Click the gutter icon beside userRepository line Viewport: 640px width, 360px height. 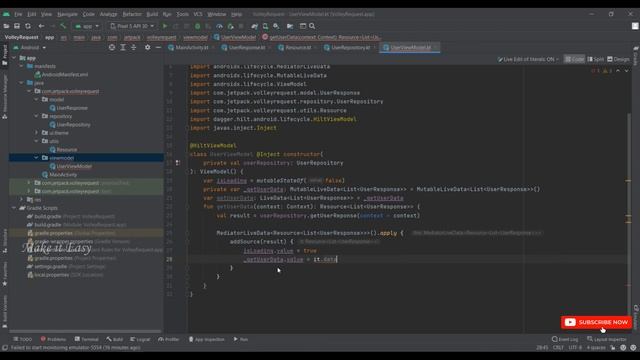pos(178,163)
